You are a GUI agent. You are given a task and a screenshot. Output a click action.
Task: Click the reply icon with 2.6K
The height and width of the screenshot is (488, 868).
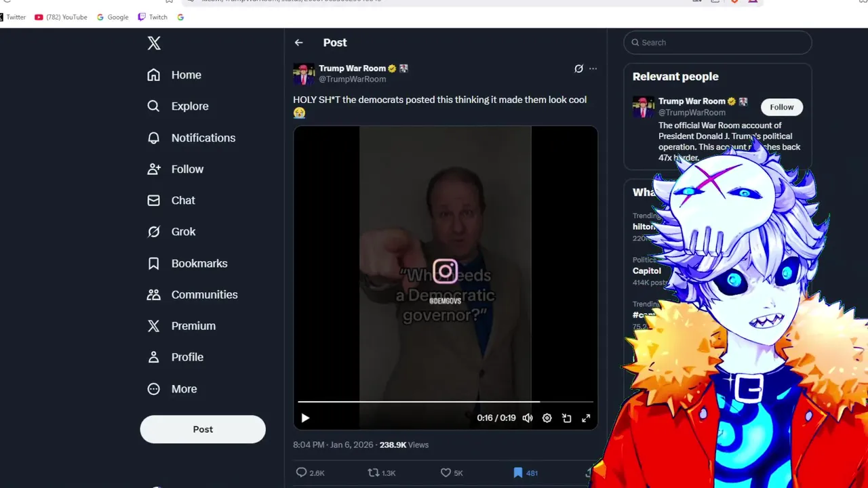[x=310, y=473]
